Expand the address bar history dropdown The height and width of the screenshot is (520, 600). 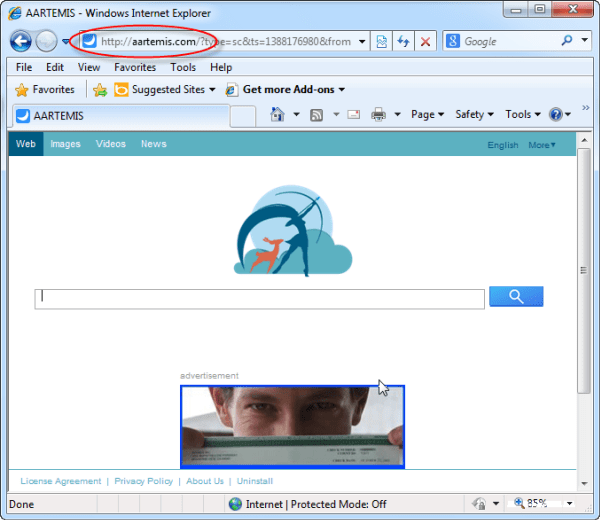[362, 41]
